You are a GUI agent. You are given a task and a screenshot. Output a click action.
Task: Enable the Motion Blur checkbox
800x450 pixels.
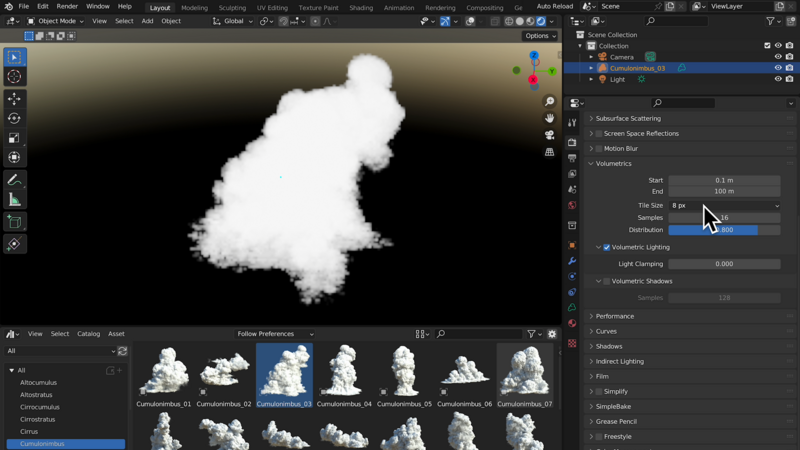[x=599, y=148]
